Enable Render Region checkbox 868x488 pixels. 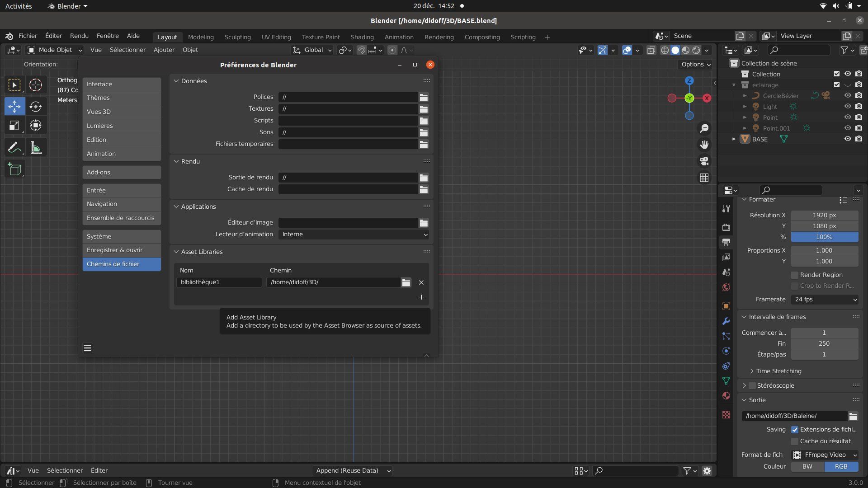[794, 275]
